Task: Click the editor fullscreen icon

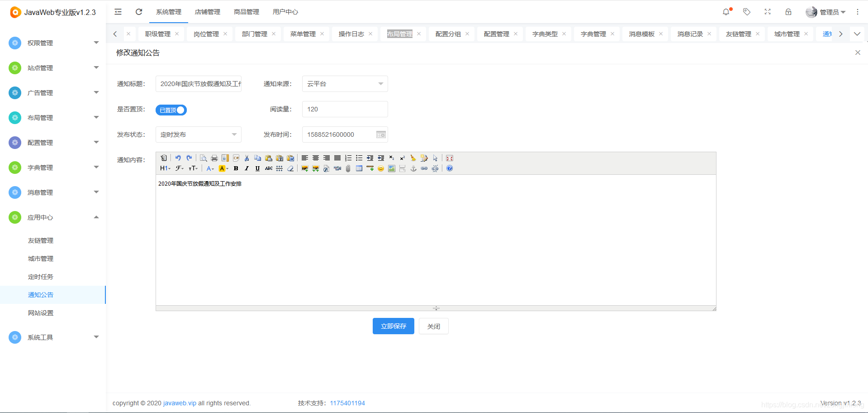Action: tap(450, 158)
